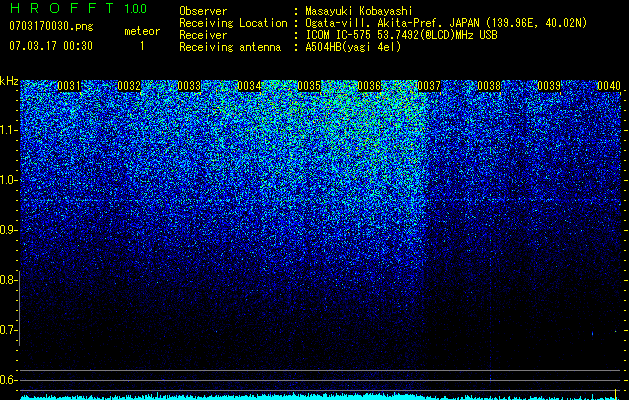Click the 0031 time marker

coord(69,86)
